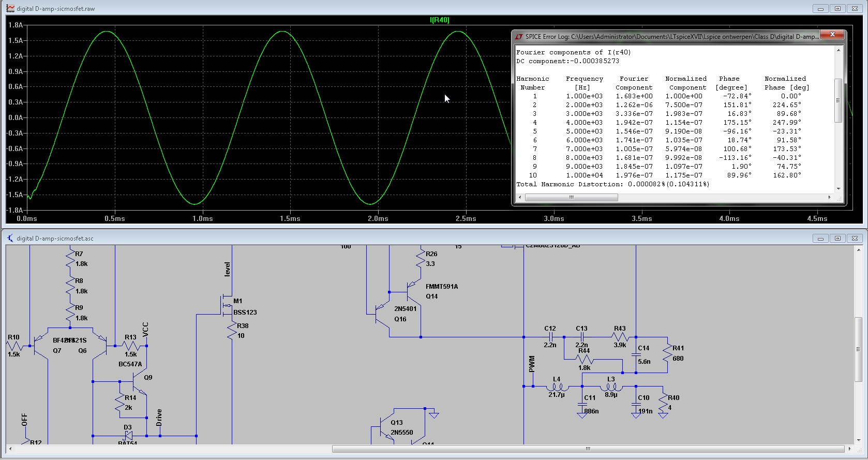The image size is (868, 460).
Task: Select capacitor C13 2.2n symbol
Action: pyautogui.click(x=582, y=337)
